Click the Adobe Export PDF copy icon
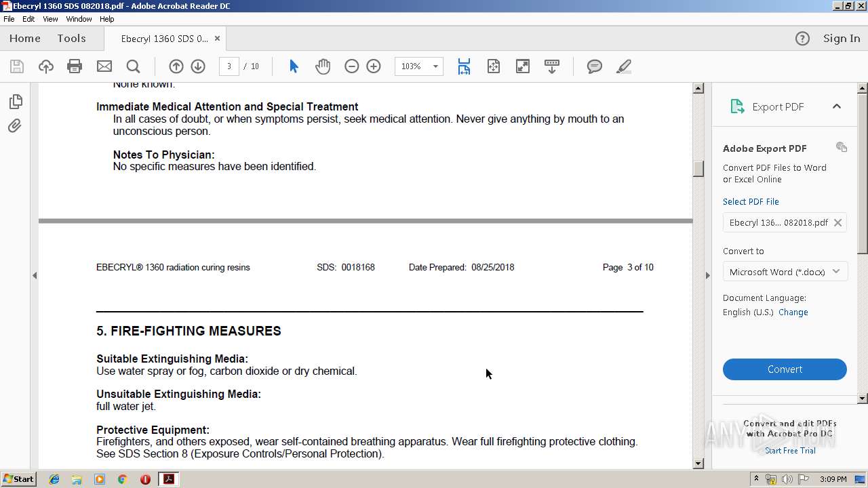The image size is (868, 488). [x=842, y=147]
